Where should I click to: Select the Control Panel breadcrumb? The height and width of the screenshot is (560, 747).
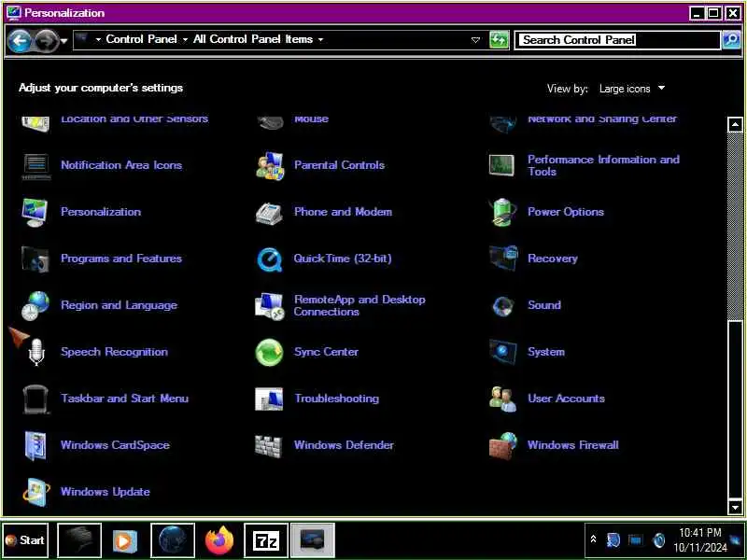coord(141,39)
